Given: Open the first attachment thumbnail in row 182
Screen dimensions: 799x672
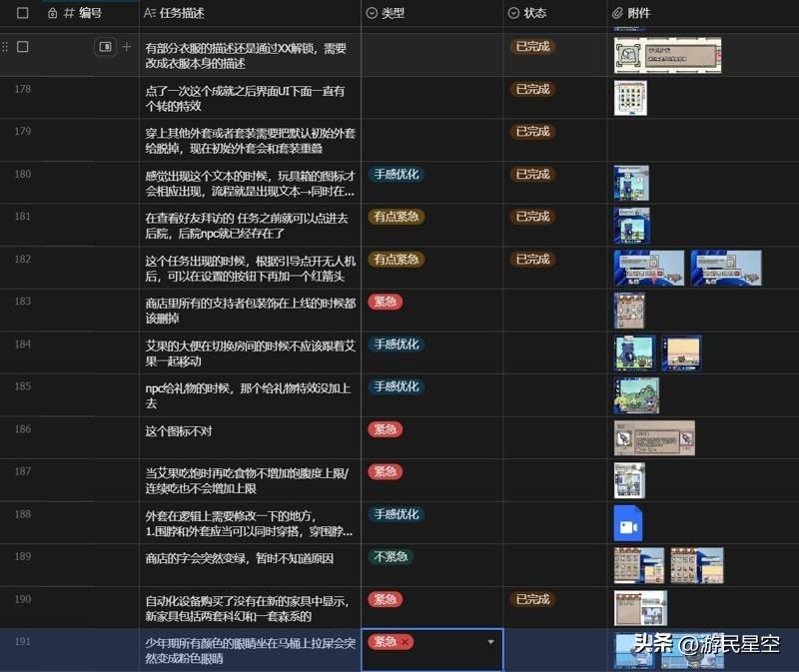Looking at the screenshot, I should pos(648,268).
